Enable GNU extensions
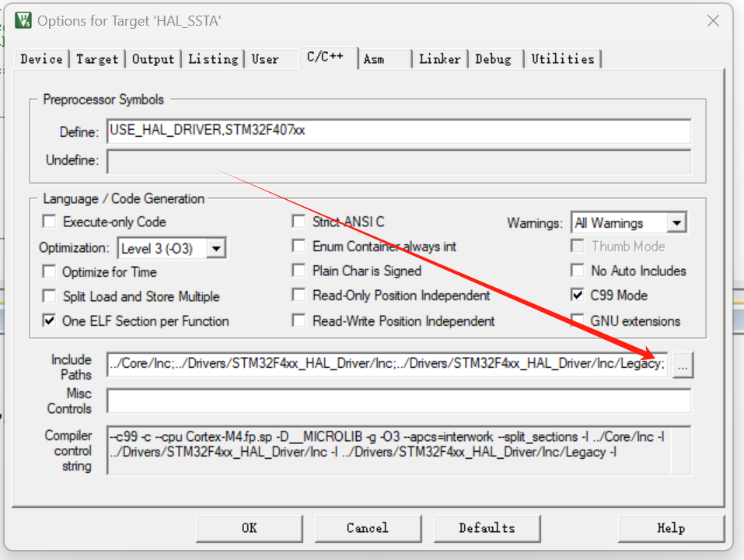The height and width of the screenshot is (560, 744). coord(578,321)
